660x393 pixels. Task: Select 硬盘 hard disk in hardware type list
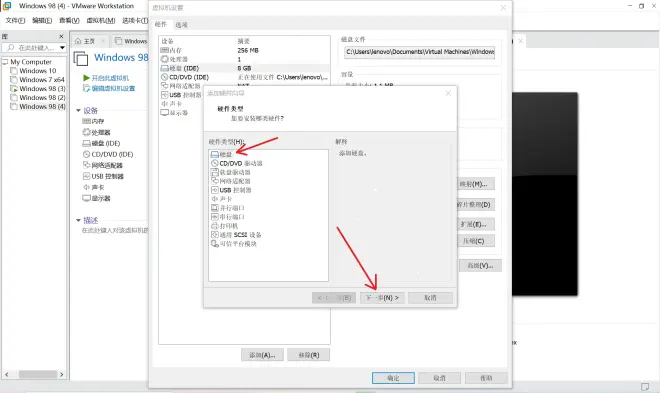(x=221, y=154)
